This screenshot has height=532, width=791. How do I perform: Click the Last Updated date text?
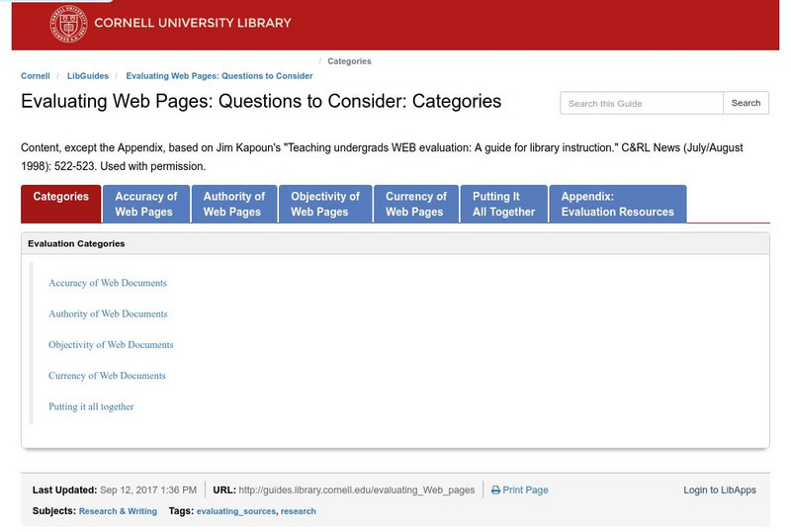click(x=148, y=490)
